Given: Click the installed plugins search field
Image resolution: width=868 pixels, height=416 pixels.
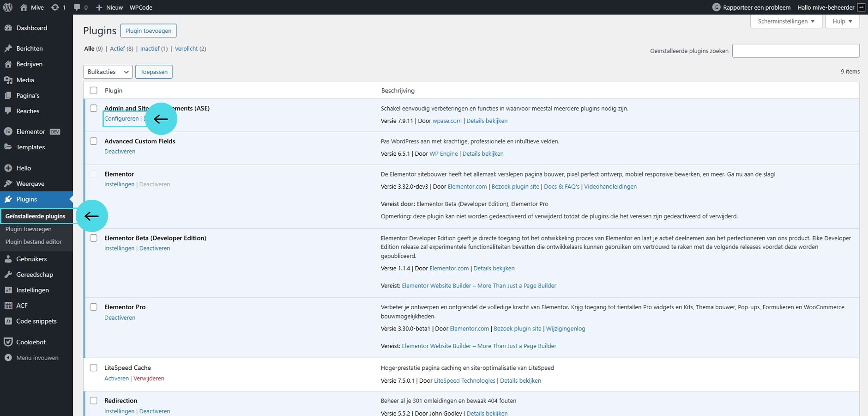Looking at the screenshot, I should pos(796,51).
